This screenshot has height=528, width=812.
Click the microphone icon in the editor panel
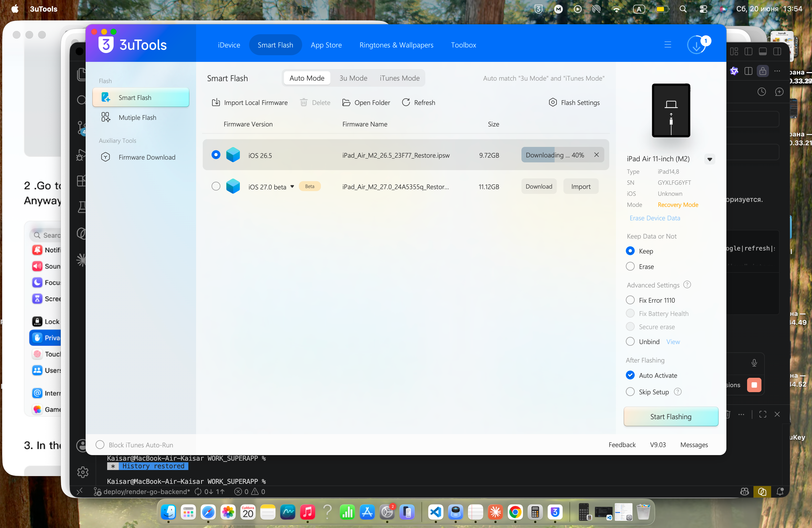pyautogui.click(x=754, y=363)
